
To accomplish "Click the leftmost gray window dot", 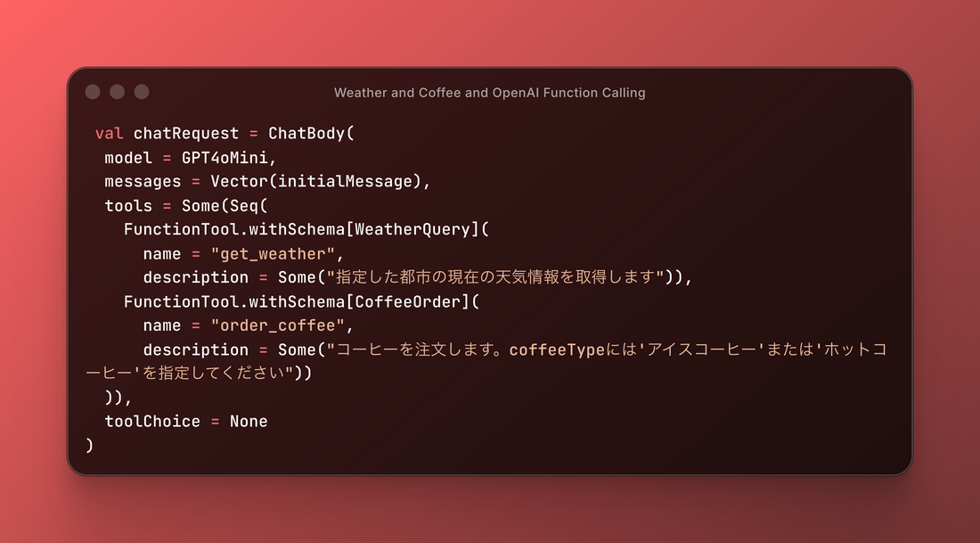I will [x=93, y=92].
